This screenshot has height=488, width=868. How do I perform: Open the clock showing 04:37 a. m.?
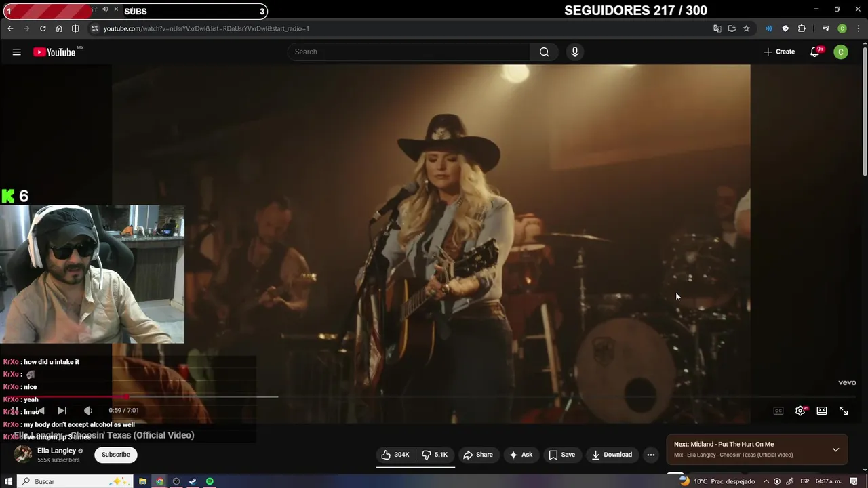(829, 481)
